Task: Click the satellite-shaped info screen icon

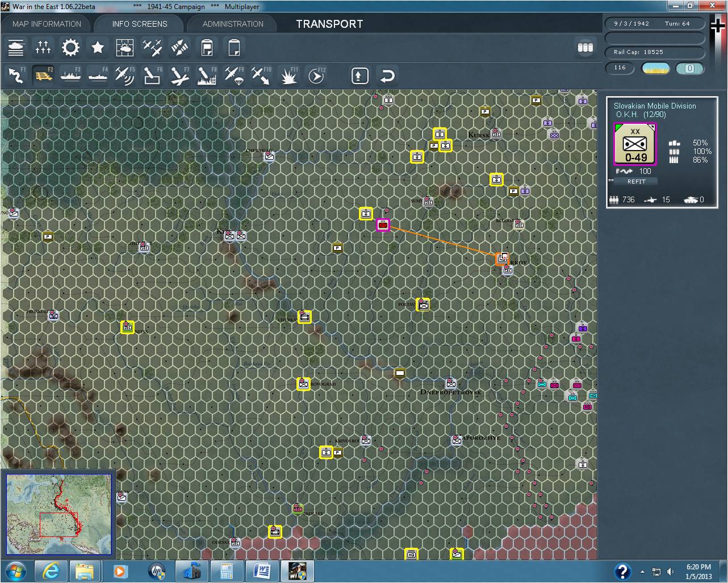Action: click(x=179, y=48)
